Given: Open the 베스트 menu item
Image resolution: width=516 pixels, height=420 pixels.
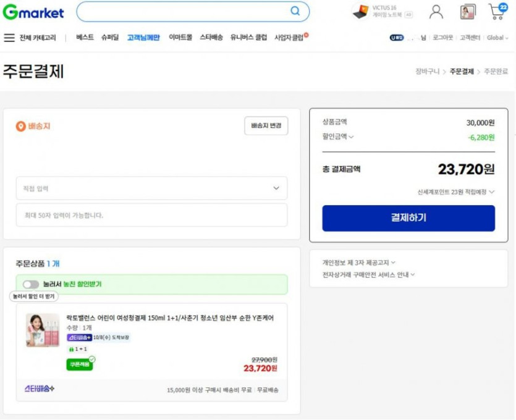Looking at the screenshot, I should point(85,38).
